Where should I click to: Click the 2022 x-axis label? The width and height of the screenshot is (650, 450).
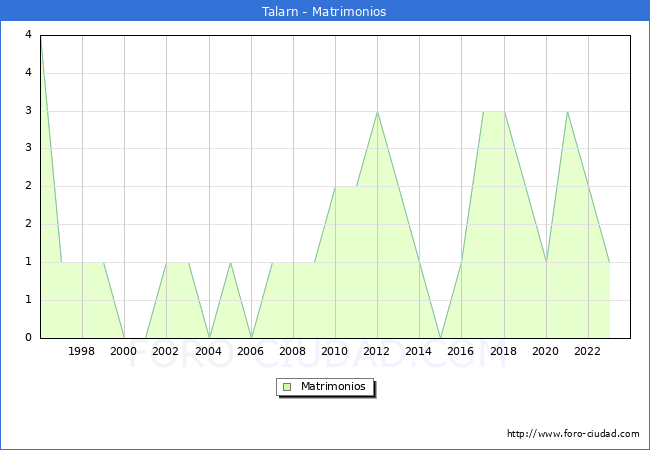pyautogui.click(x=587, y=351)
